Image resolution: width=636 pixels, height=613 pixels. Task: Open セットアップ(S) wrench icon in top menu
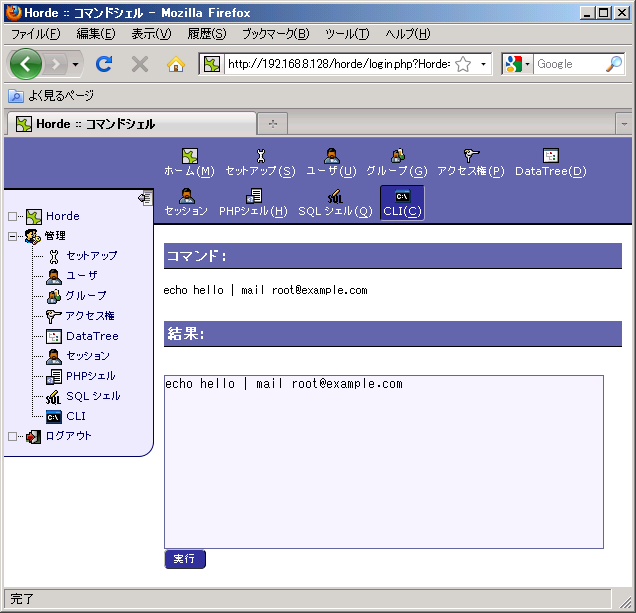(260, 155)
